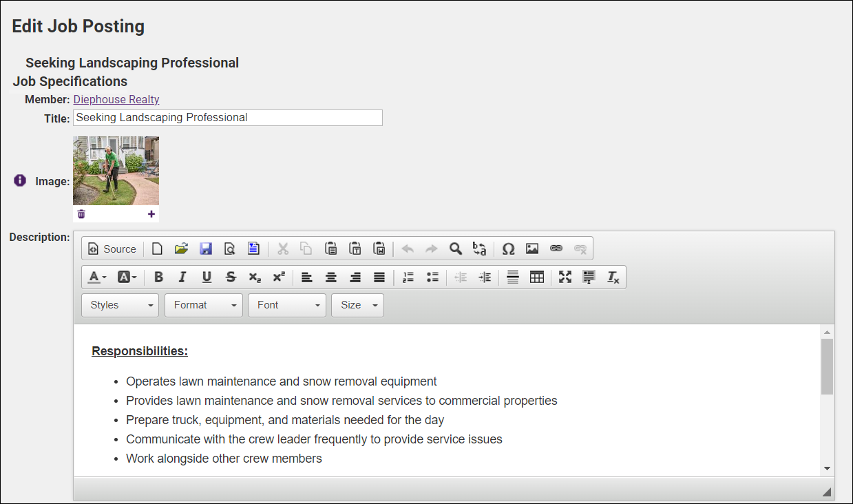Click the Preview document icon

[229, 249]
